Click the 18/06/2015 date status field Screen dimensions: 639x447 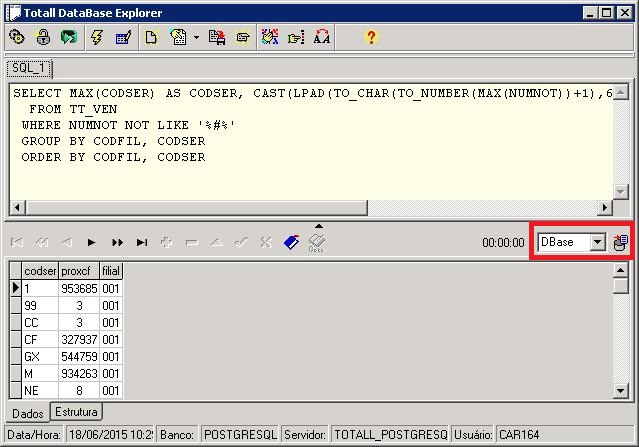coord(110,435)
